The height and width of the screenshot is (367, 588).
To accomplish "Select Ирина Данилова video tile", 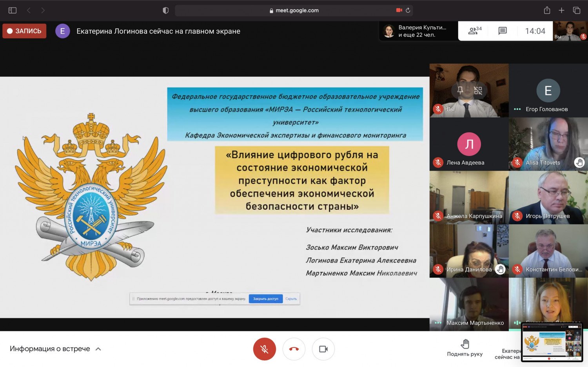I will (469, 251).
